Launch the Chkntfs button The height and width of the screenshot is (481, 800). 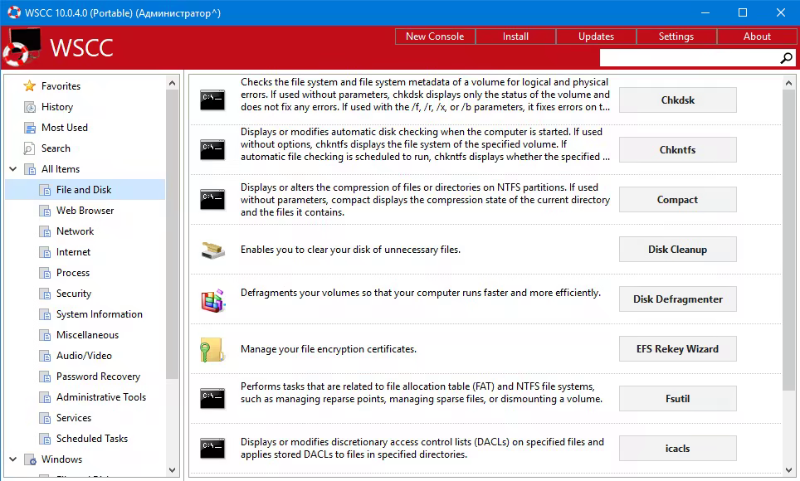coord(678,150)
